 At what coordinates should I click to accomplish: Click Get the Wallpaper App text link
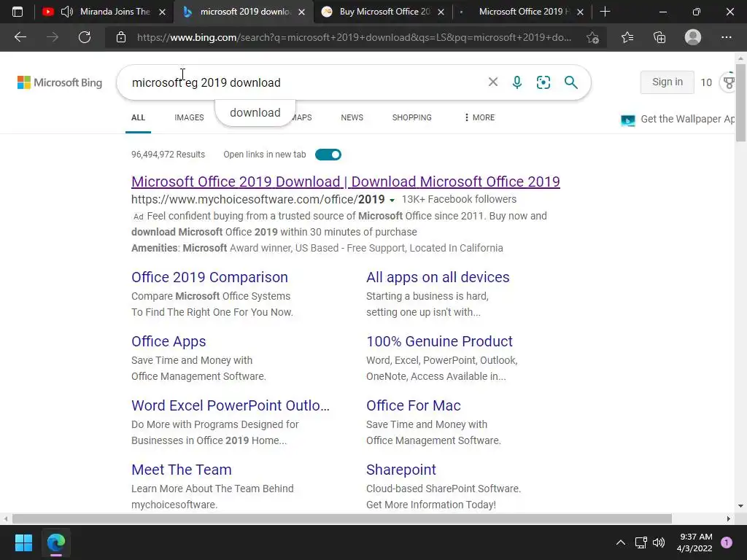(688, 119)
